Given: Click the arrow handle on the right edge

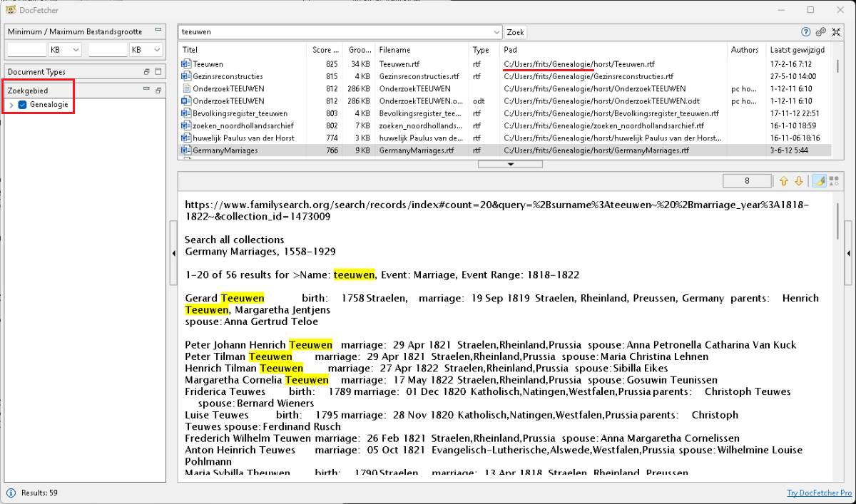Looking at the screenshot, I should click(x=848, y=254).
